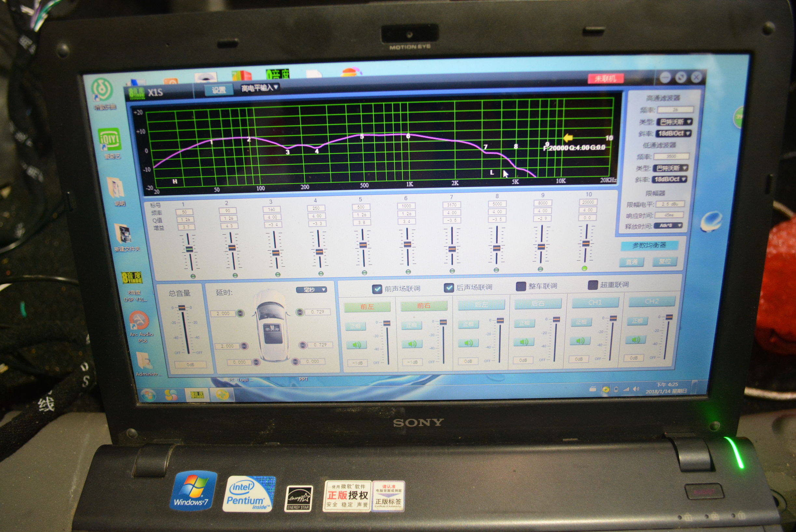
Task: Click the Windows Start orb
Action: 148,396
